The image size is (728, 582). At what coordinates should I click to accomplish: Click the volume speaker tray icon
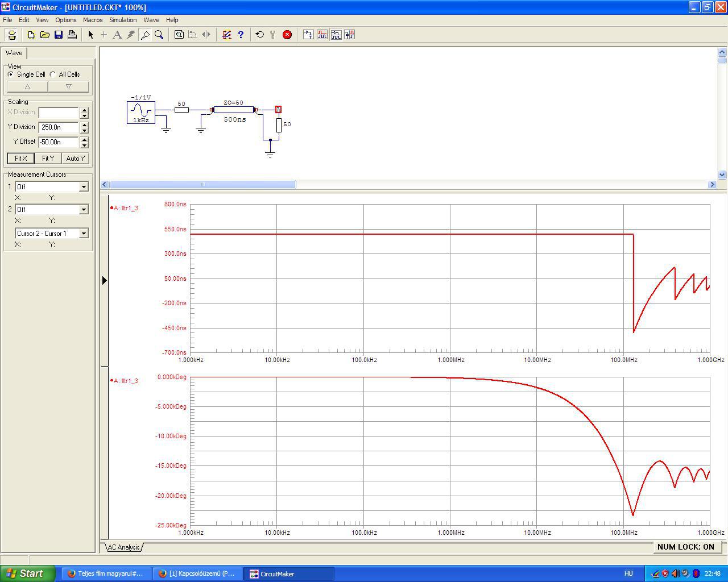[x=675, y=573]
